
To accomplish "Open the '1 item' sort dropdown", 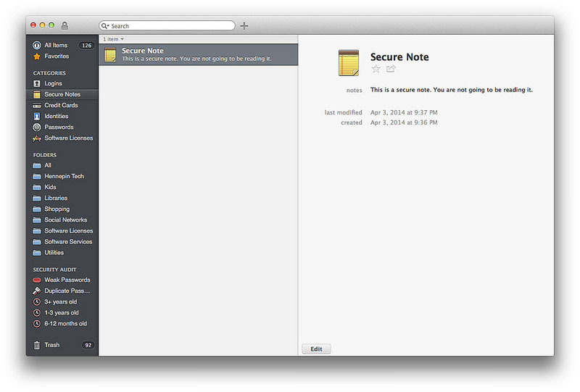I will 113,39.
